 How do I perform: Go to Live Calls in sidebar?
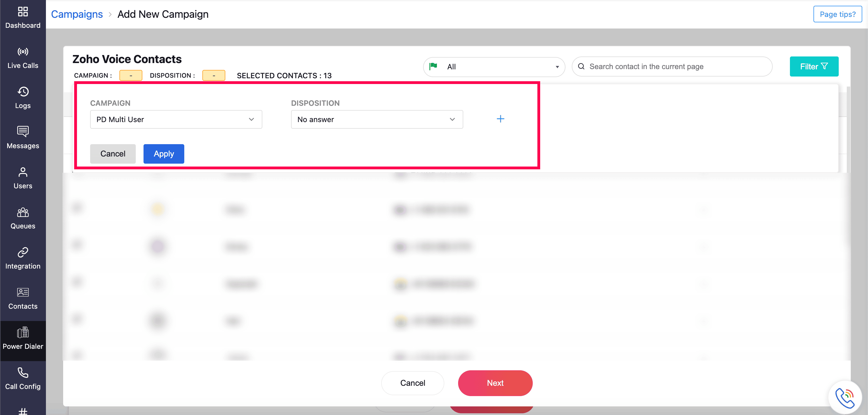[23, 52]
